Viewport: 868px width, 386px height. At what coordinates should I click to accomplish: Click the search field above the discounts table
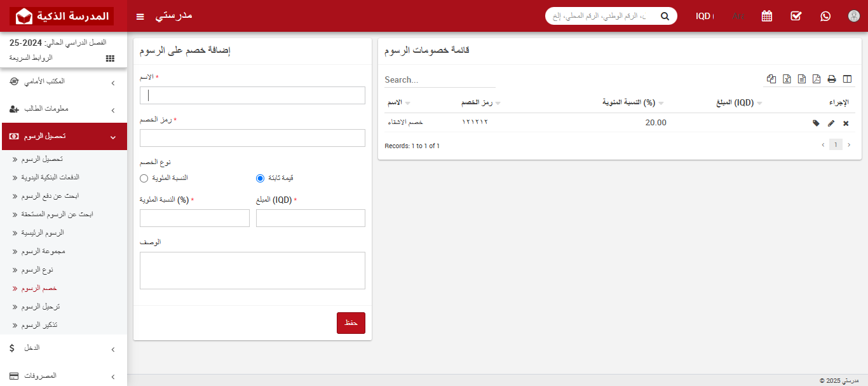[438, 79]
